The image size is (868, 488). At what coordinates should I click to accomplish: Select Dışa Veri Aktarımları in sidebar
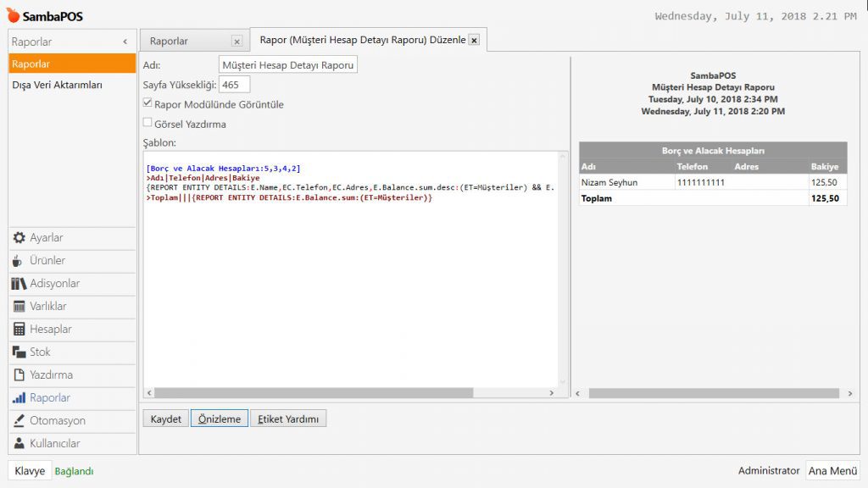[x=57, y=85]
